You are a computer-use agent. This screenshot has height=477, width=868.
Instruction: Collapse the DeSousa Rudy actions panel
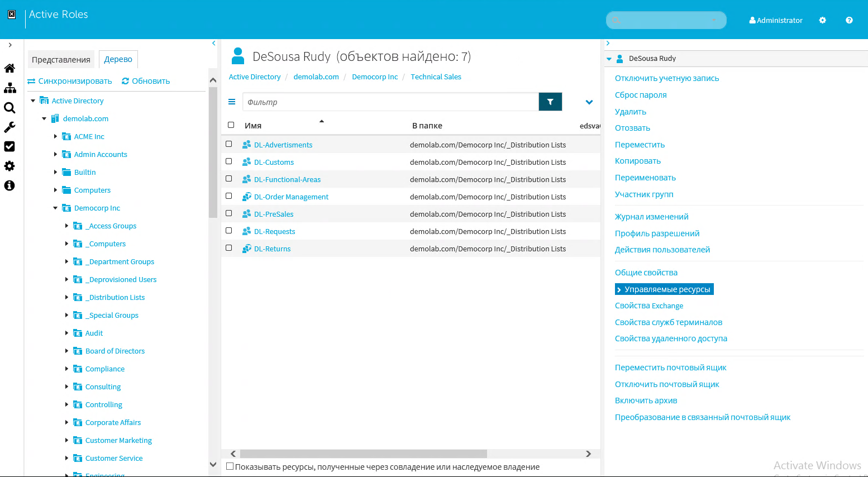609,59
